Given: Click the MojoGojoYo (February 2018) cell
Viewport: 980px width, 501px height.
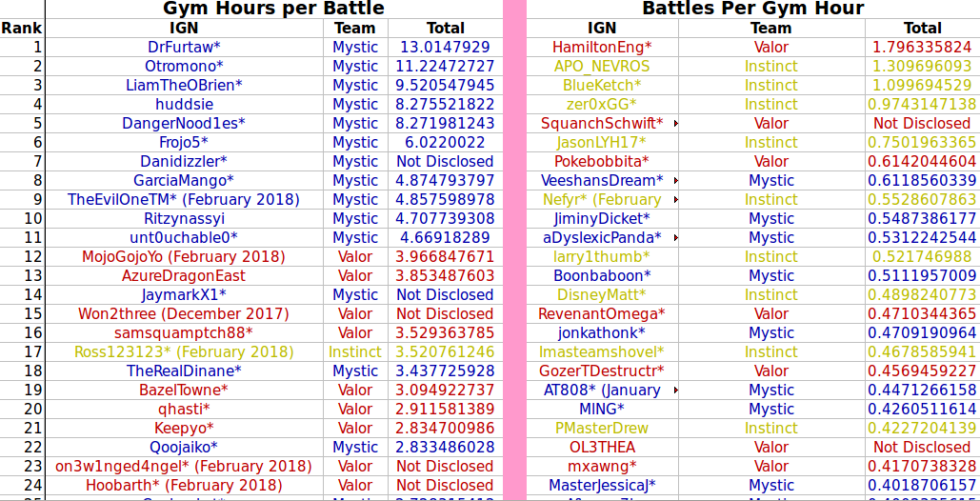Looking at the screenshot, I should (184, 257).
